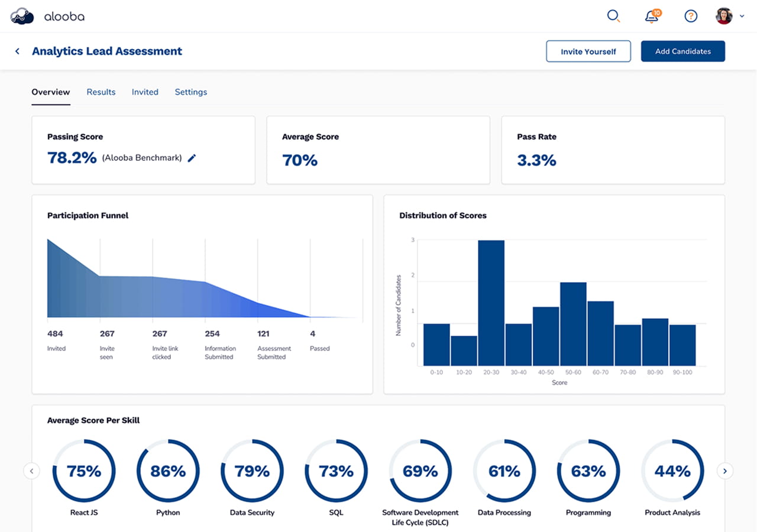Viewport: 757px width, 532px height.
Task: Click the Invite link clicked label
Action: click(166, 353)
